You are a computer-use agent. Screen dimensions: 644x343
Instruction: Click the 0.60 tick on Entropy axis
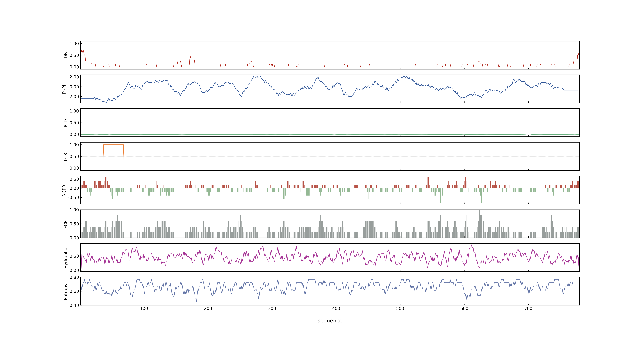coord(74,291)
